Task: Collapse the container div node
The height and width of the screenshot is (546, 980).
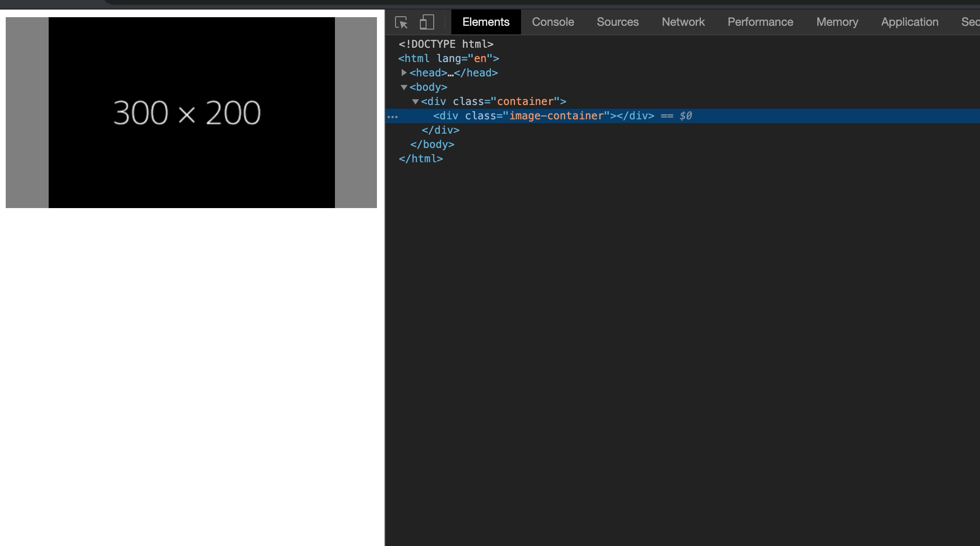Action: coord(416,102)
